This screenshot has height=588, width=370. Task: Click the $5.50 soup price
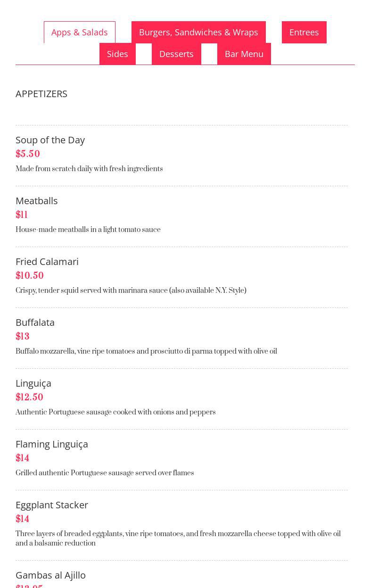tap(28, 154)
